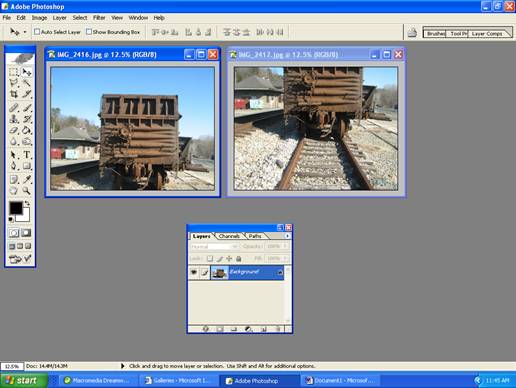This screenshot has width=516, height=388.
Task: Select the Clone Stamp tool
Action: pos(14,119)
